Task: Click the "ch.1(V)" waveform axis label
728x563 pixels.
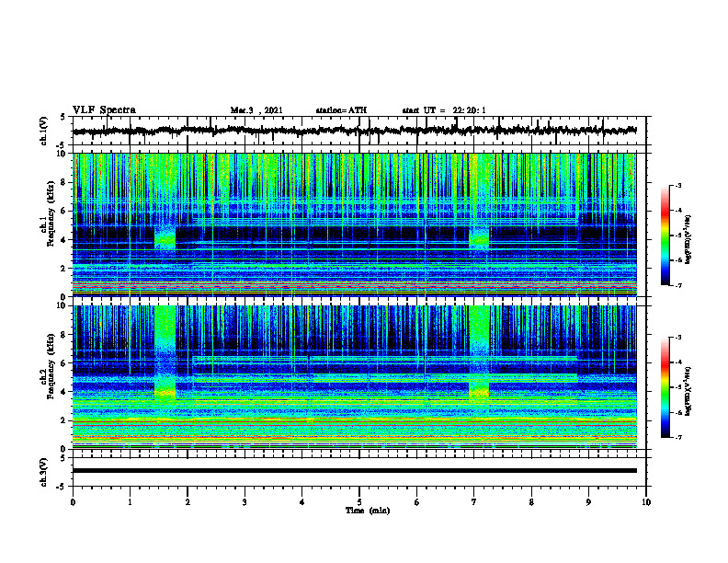Action: tap(44, 131)
